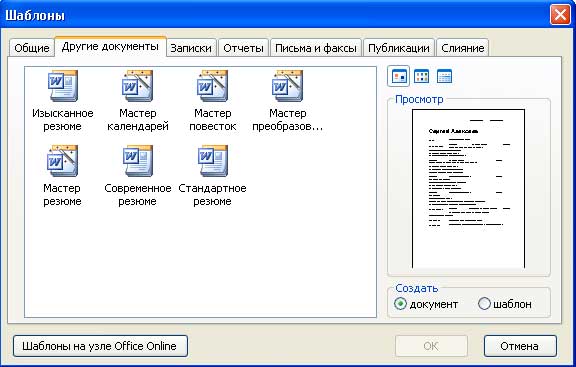Click Шаблоны на узле Office Online button

tap(100, 346)
